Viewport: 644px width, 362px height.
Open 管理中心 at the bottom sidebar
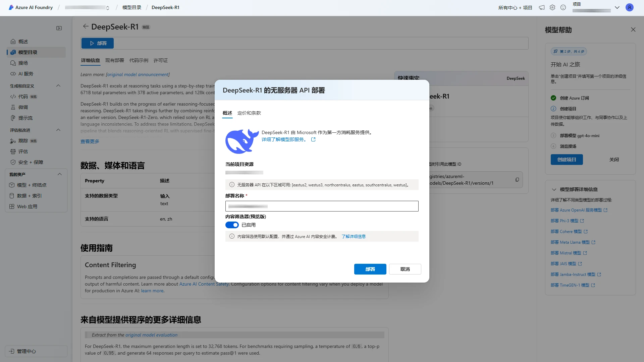pyautogui.click(x=26, y=351)
